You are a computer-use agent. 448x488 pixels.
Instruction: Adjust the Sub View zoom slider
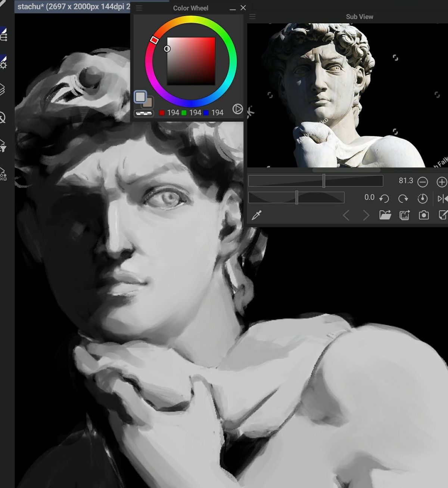click(315, 181)
